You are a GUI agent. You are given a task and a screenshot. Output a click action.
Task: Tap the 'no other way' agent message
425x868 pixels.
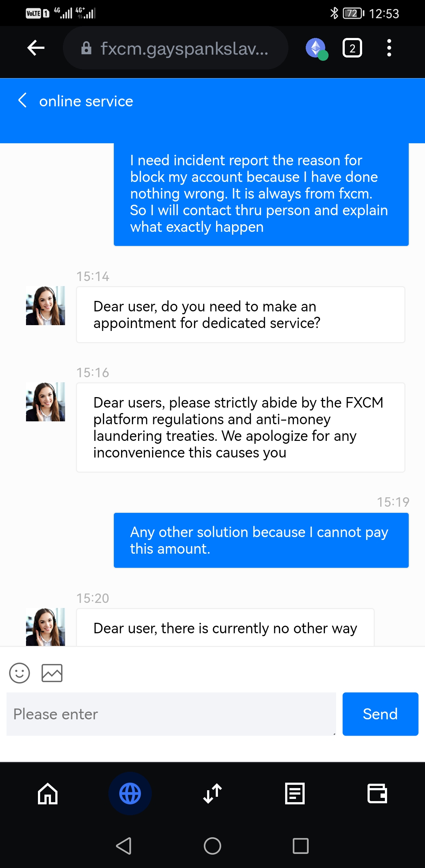click(225, 628)
